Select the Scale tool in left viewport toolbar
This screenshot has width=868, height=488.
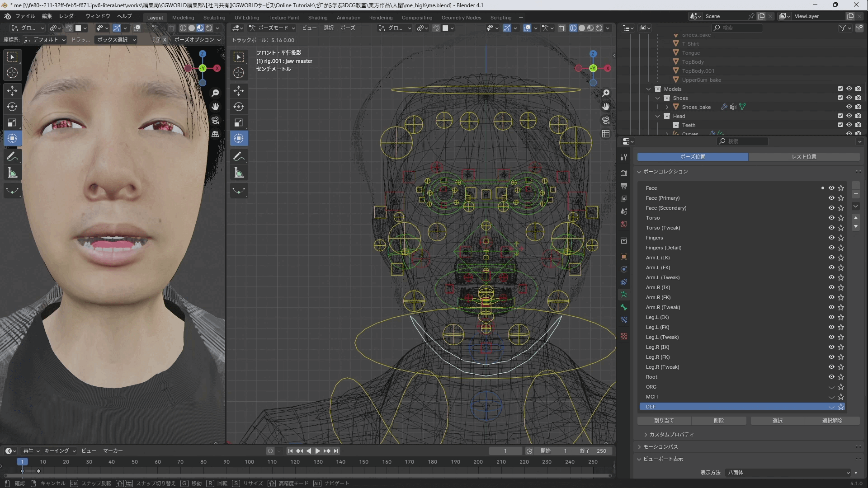point(12,122)
